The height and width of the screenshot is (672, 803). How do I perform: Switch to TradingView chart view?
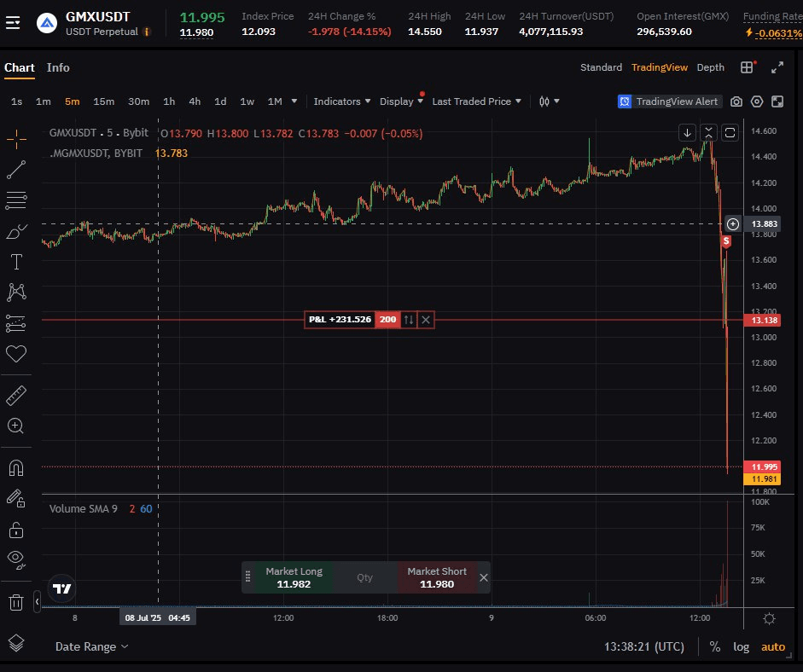click(x=659, y=67)
